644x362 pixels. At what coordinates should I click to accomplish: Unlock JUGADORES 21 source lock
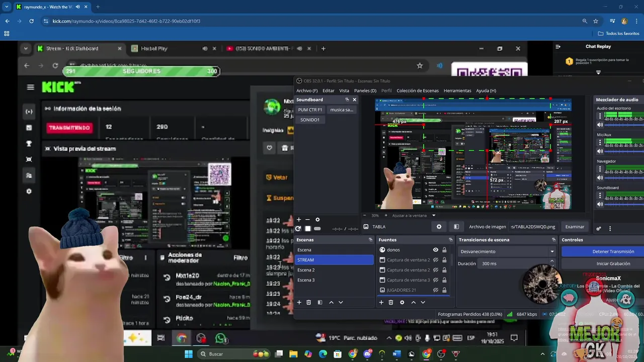coord(444,290)
